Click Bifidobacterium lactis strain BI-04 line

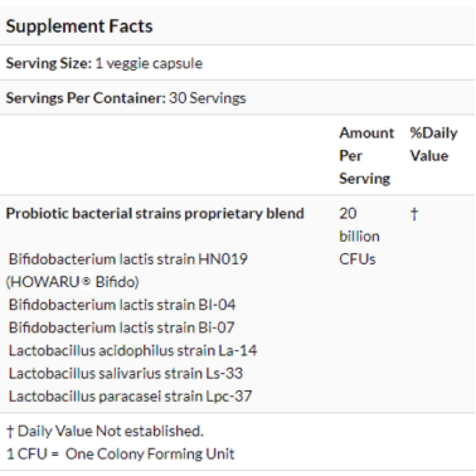point(122,305)
